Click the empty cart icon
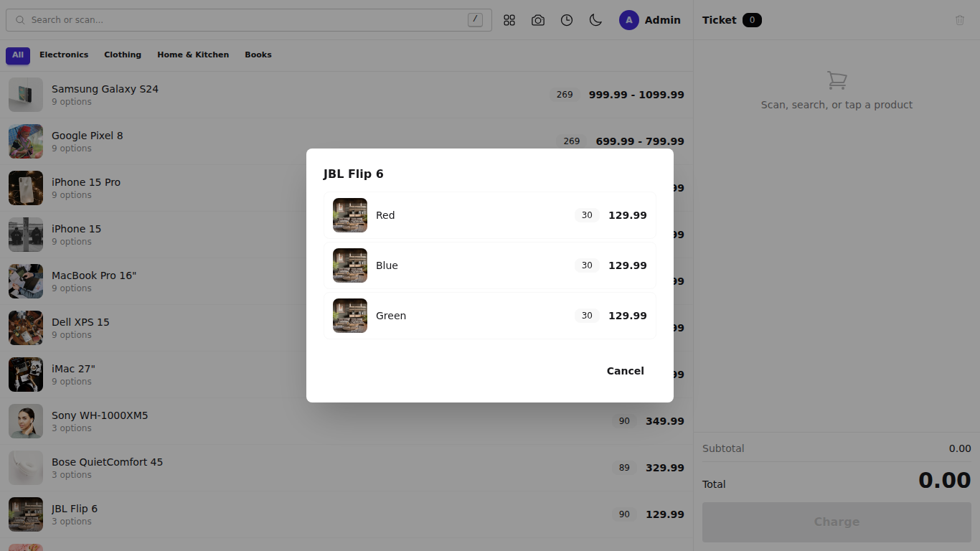Viewport: 980px width, 551px height. tap(837, 80)
